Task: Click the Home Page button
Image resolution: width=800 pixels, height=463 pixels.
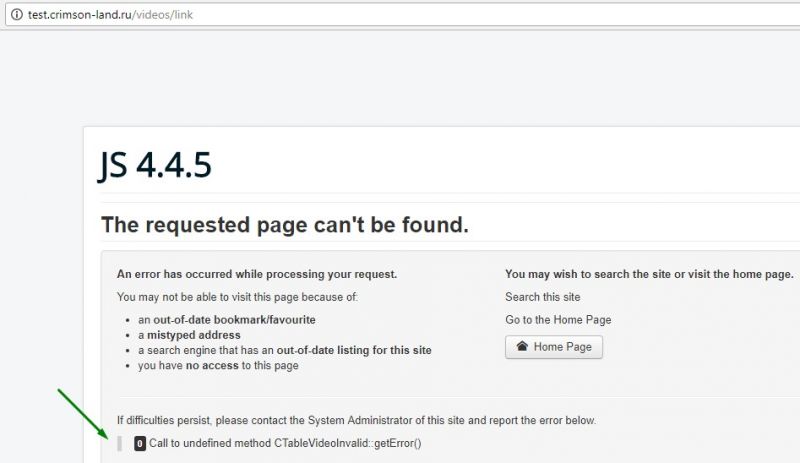Action: [554, 347]
